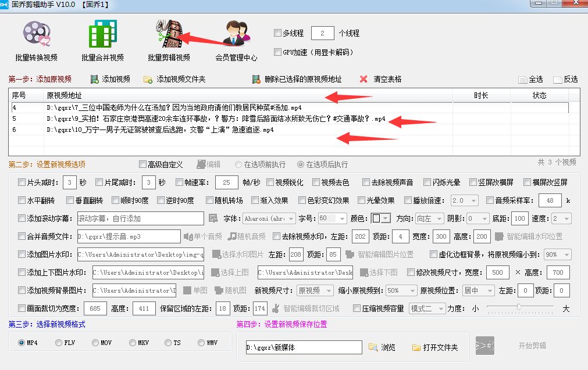Viewport: 588px width, 370px height.
Task: Open the 新视频尺寸 原视频 dropdown
Action: click(315, 290)
